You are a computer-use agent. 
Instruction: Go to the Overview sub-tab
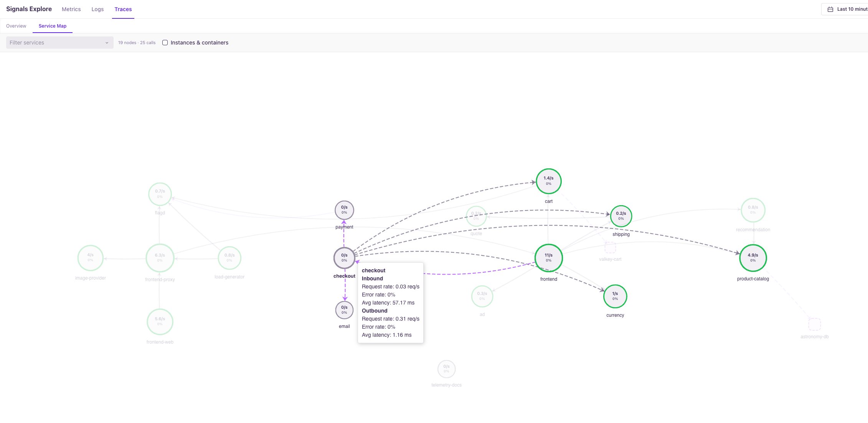16,26
